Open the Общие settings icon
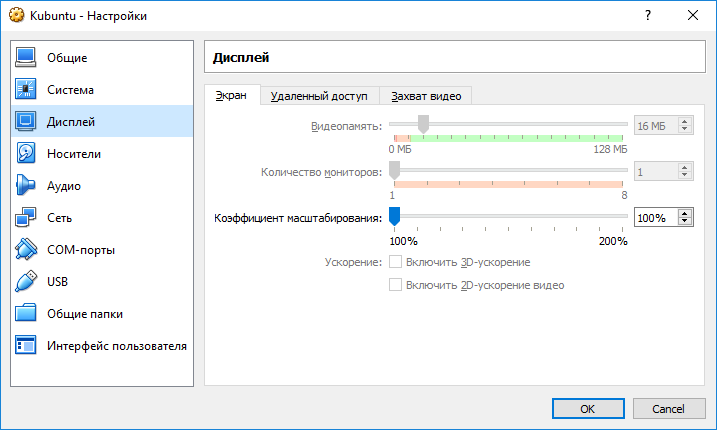 pyautogui.click(x=25, y=58)
